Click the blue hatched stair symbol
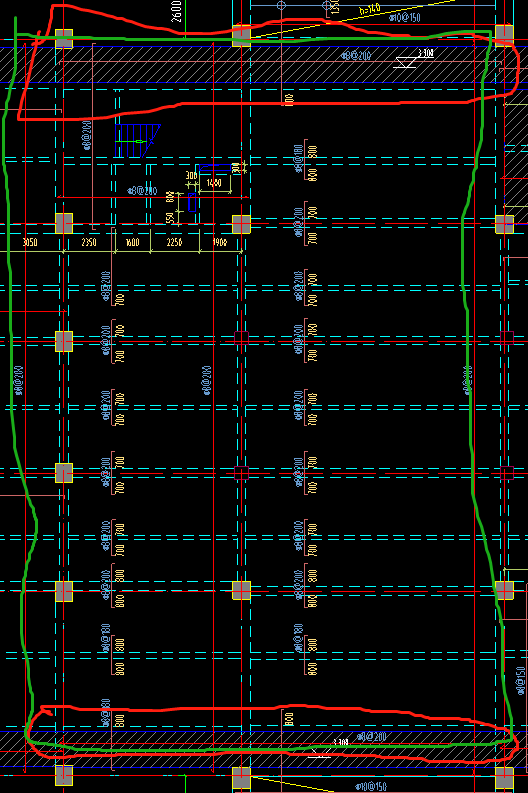The height and width of the screenshot is (793, 528). pyautogui.click(x=137, y=141)
